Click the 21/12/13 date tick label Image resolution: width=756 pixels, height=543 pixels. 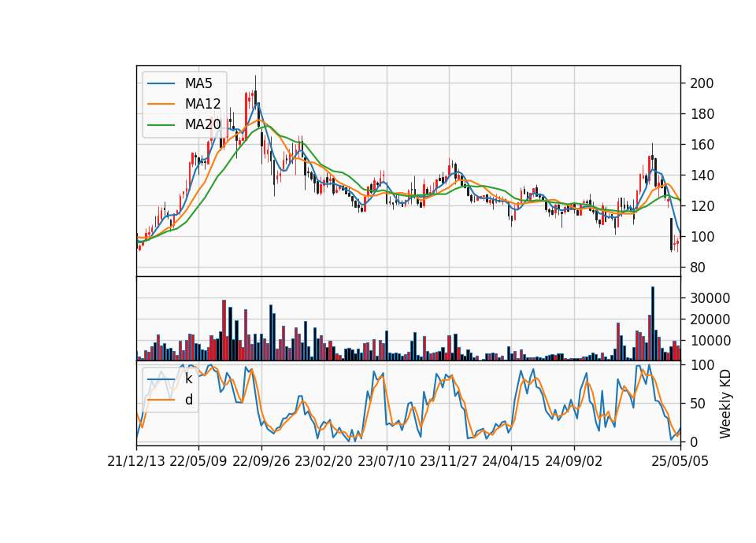click(x=136, y=461)
